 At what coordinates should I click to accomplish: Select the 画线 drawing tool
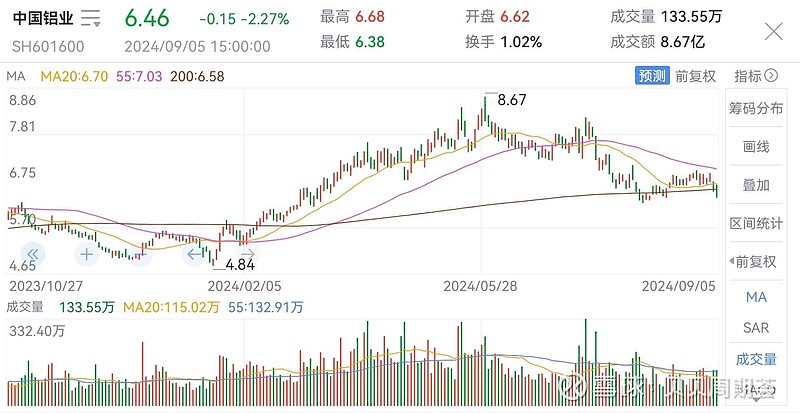[756, 147]
